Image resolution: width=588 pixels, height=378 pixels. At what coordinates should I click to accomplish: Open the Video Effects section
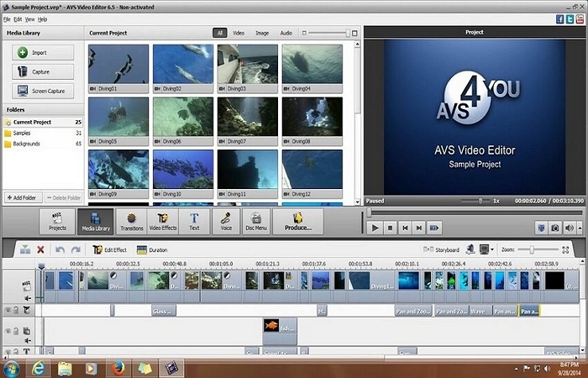pyautogui.click(x=163, y=222)
